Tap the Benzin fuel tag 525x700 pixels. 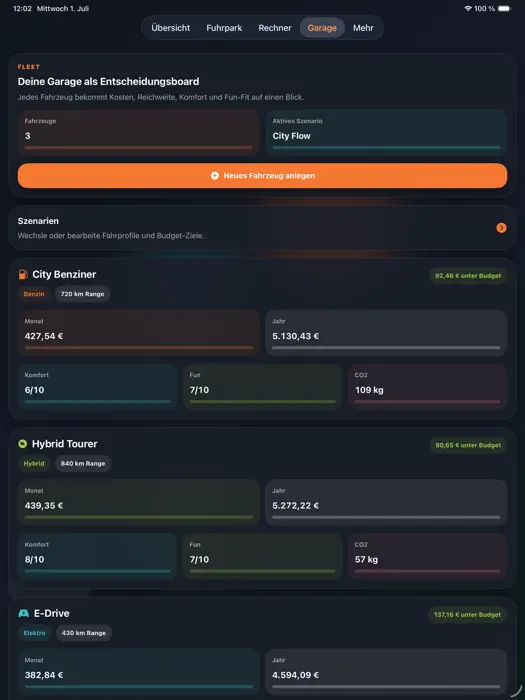point(34,294)
